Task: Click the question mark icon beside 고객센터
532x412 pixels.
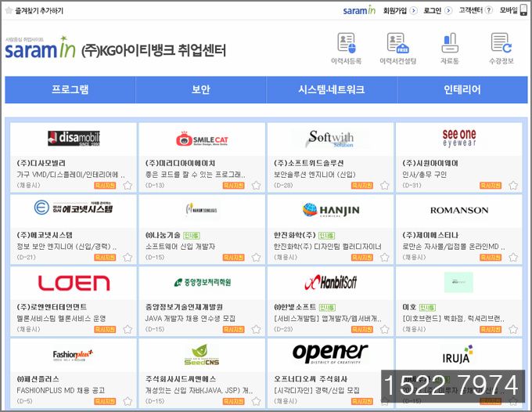Action: click(x=488, y=10)
